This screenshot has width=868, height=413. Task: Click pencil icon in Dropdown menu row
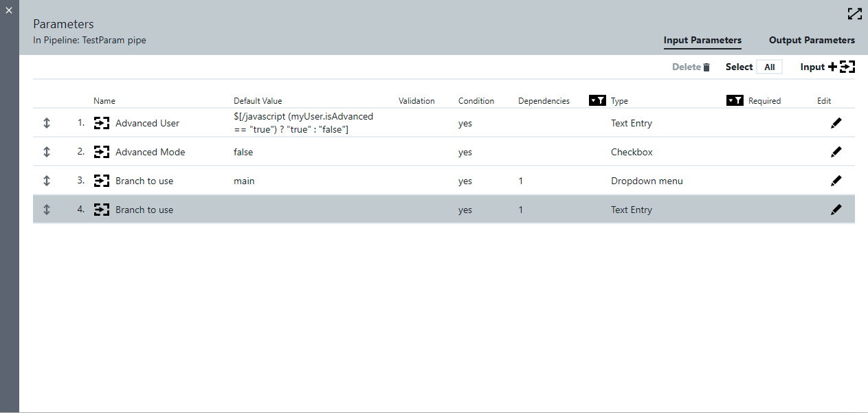pyautogui.click(x=836, y=181)
